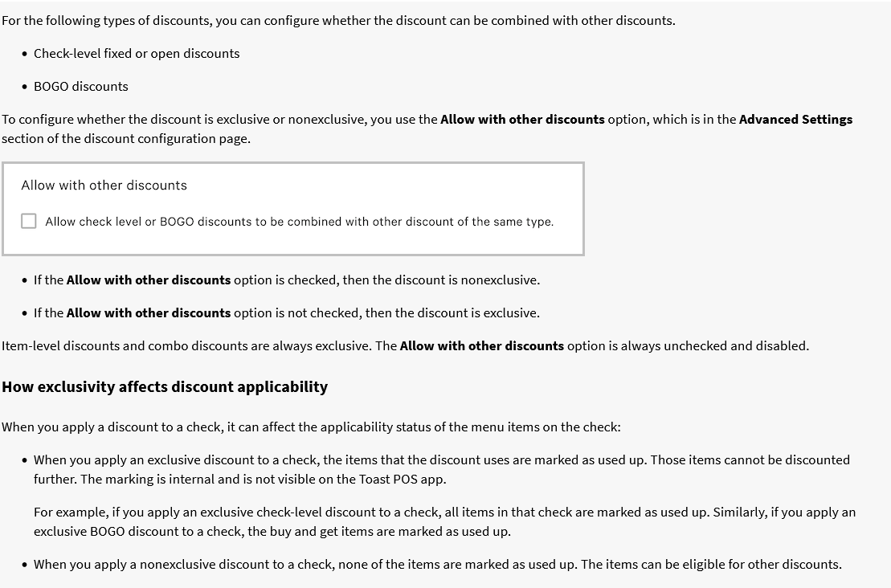This screenshot has height=588, width=891.
Task: Enable combining check-level discounts of same type
Action: coord(29,220)
